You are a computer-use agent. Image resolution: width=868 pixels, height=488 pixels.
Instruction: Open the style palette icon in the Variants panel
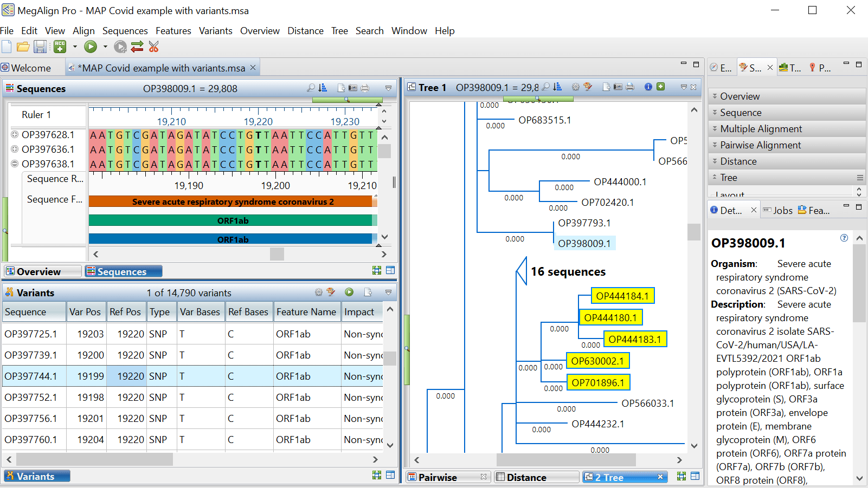[331, 291]
